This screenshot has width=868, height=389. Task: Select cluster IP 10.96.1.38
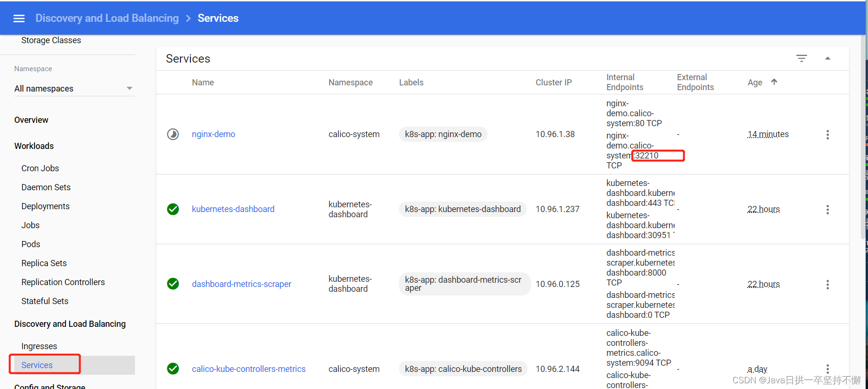555,134
